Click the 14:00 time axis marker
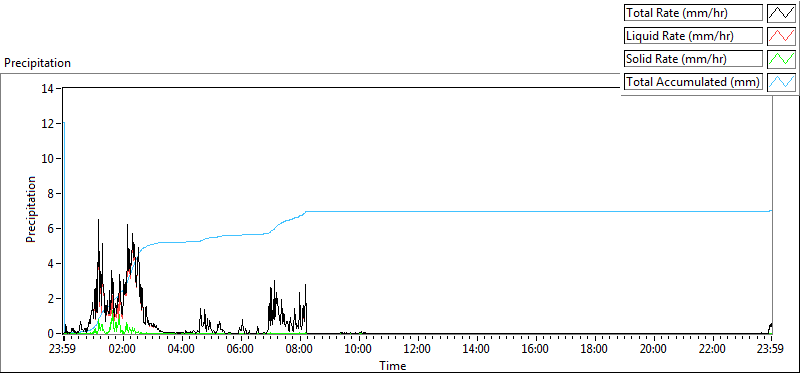The image size is (800, 373). tap(477, 349)
